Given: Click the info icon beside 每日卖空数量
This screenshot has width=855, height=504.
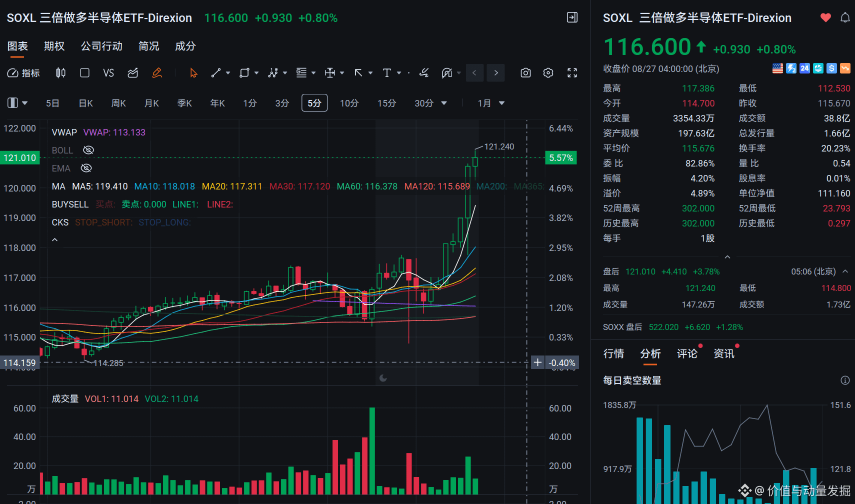Looking at the screenshot, I should click(x=845, y=380).
